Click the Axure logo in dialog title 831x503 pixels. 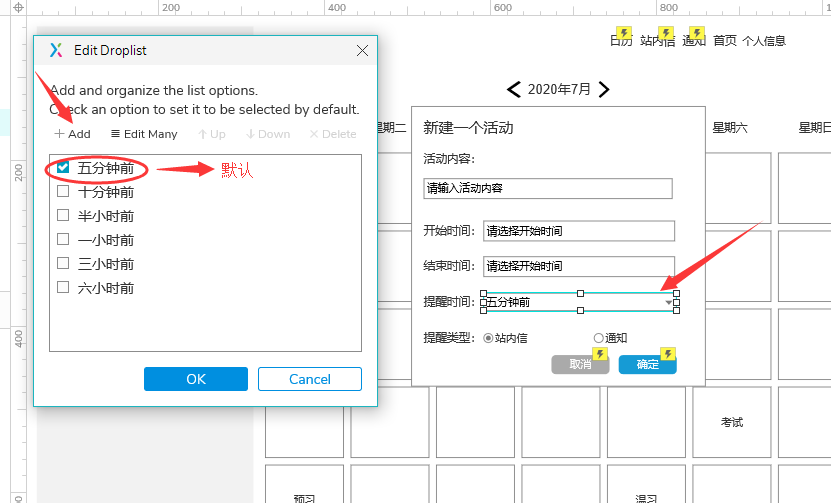click(56, 50)
